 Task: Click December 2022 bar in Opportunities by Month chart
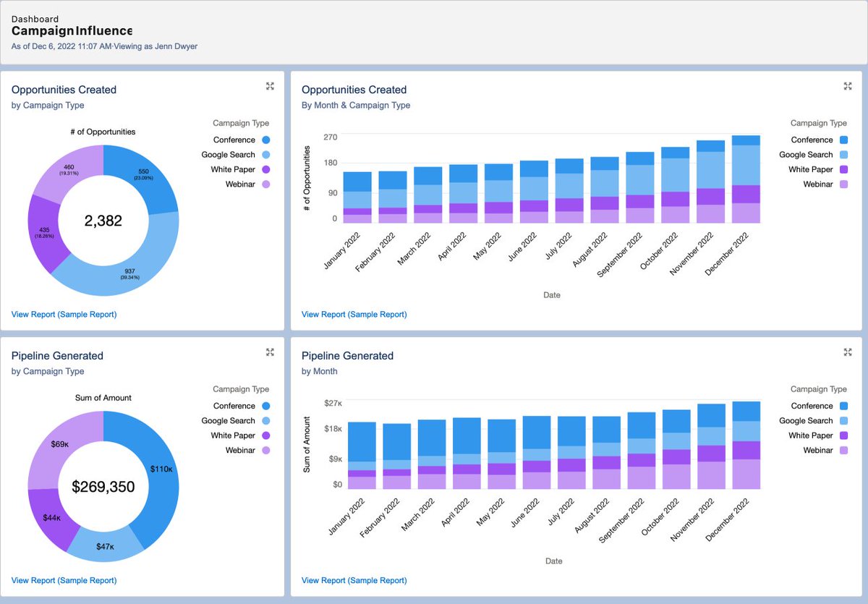pos(746,179)
